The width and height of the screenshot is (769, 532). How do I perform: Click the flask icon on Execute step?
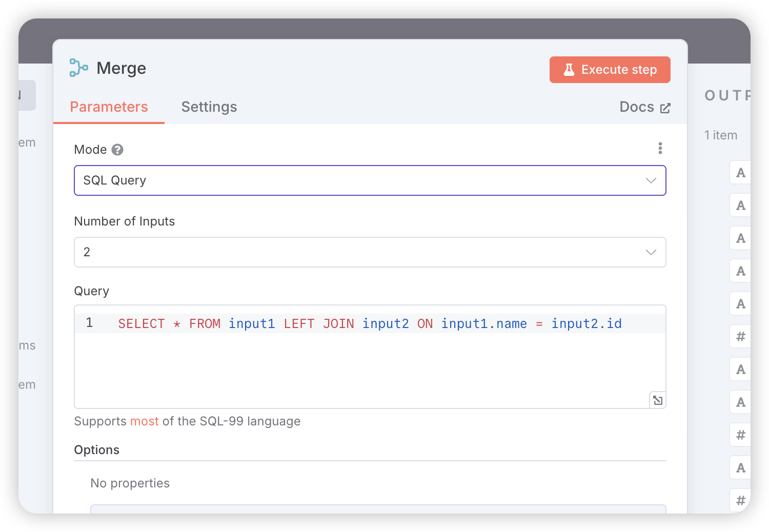569,70
